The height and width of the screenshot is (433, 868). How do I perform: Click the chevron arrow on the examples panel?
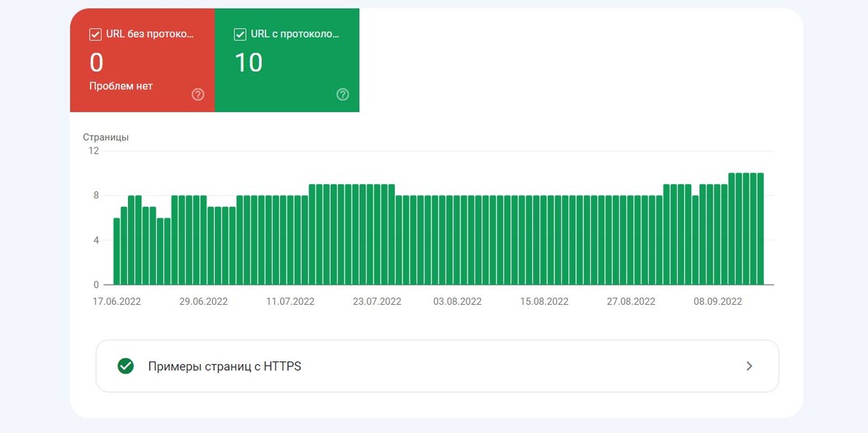(x=749, y=366)
